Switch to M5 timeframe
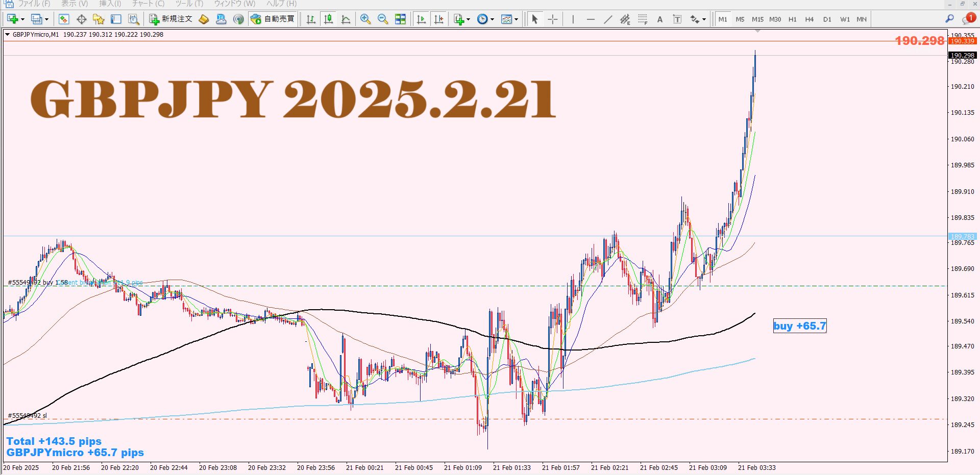 740,19
